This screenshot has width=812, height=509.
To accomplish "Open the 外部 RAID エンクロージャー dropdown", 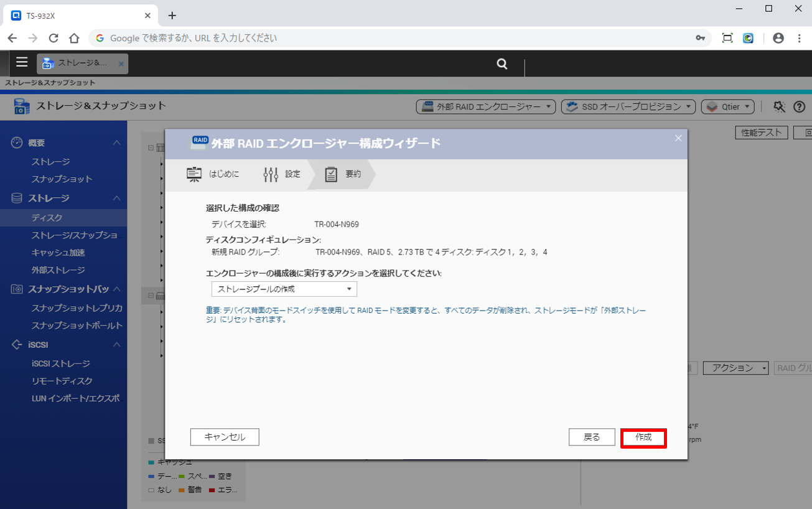I will point(485,107).
